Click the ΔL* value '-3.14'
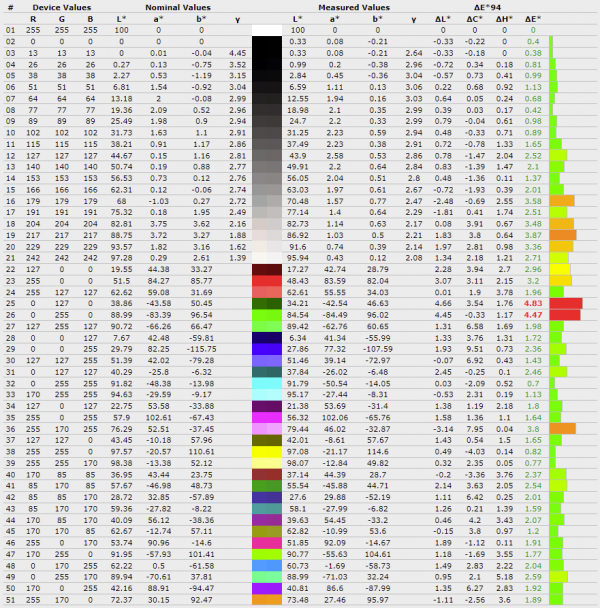The width and height of the screenshot is (600, 608). [x=443, y=429]
